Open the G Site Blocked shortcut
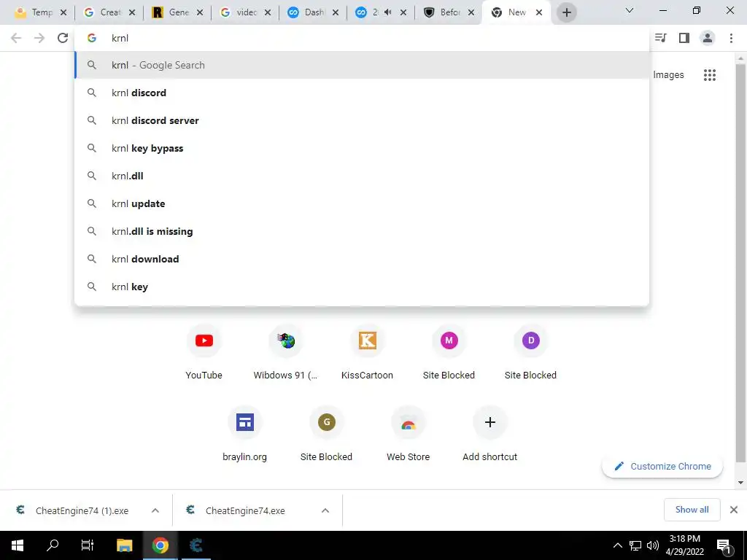 [326, 434]
